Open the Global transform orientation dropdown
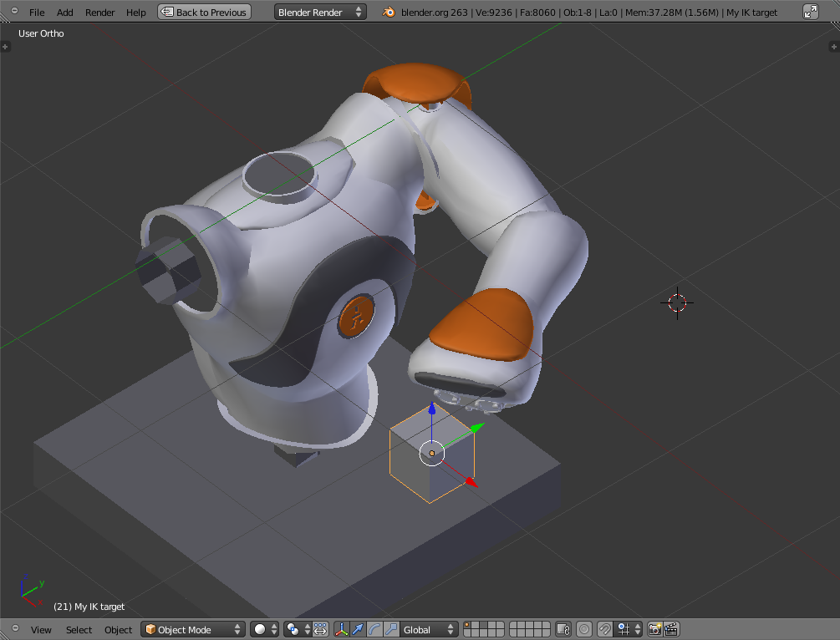This screenshot has height=640, width=840. pos(429,629)
